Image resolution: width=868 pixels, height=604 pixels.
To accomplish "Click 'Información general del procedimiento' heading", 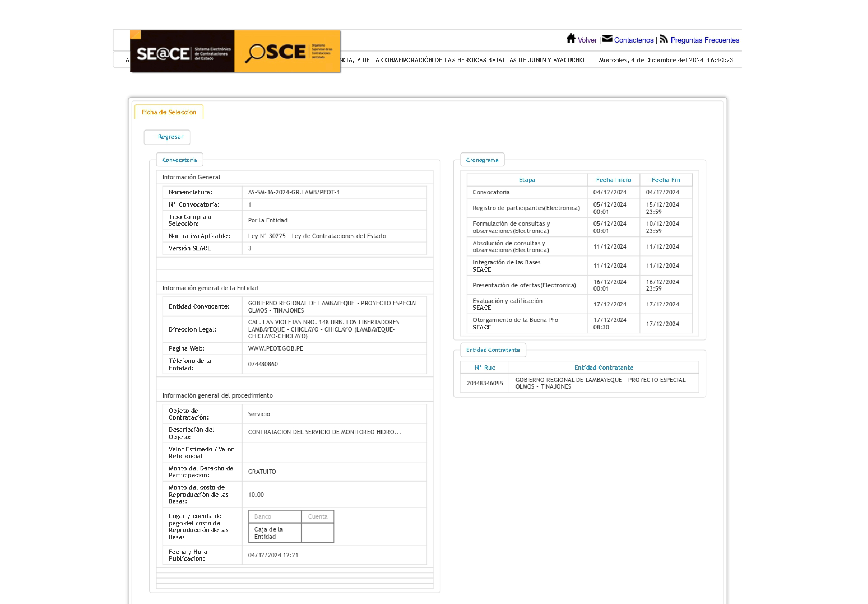I will (x=218, y=396).
